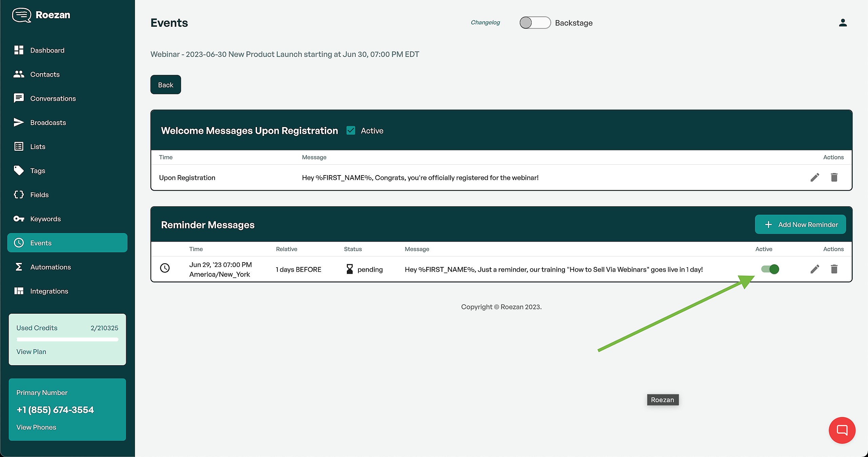The image size is (868, 457).
Task: Click the pending hourglass status icon
Action: [x=350, y=269]
